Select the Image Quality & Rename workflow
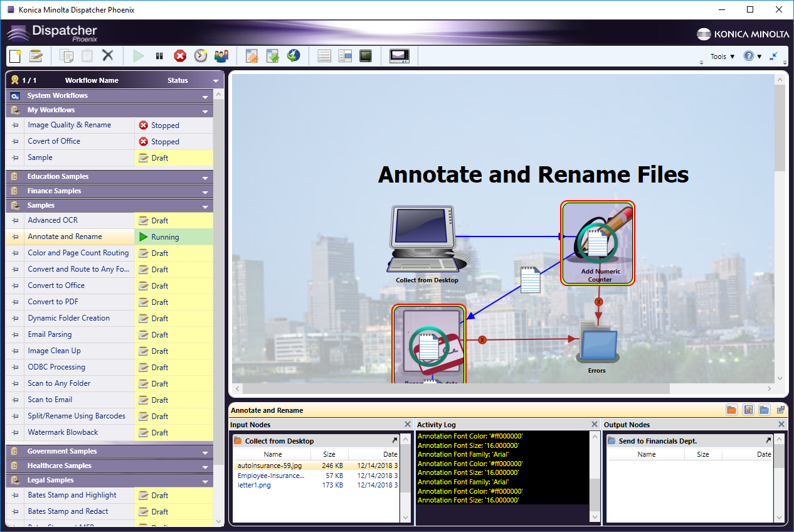794x532 pixels. [110, 125]
